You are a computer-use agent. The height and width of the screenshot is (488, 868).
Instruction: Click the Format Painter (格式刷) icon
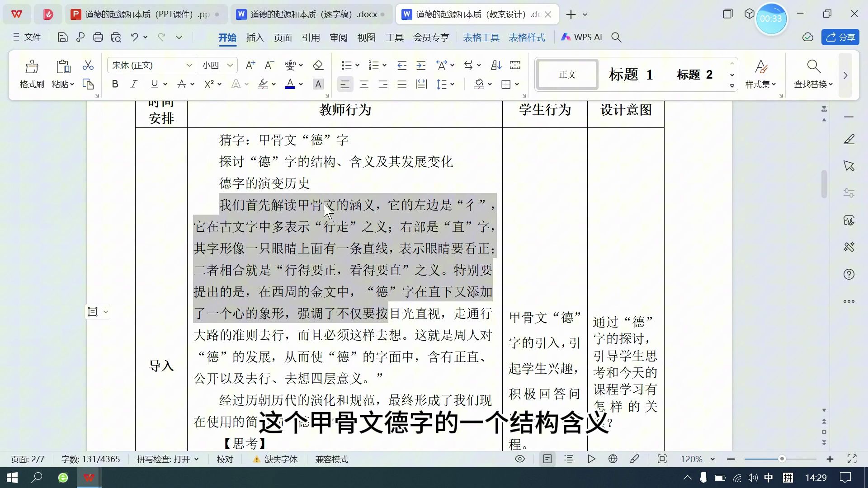(32, 67)
